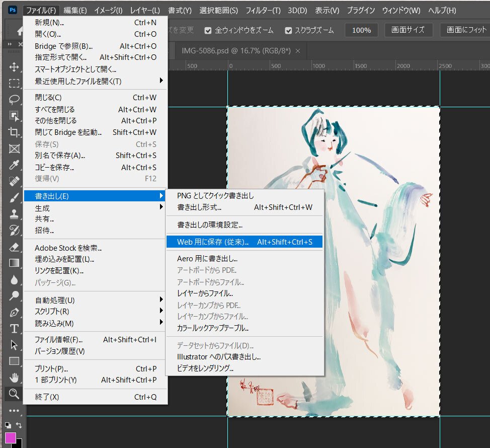Select the Healing Brush tool
This screenshot has height=448, width=490.
[14, 181]
